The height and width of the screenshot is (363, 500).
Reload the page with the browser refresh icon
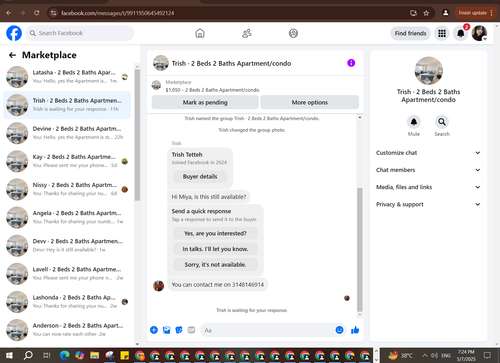(x=37, y=13)
